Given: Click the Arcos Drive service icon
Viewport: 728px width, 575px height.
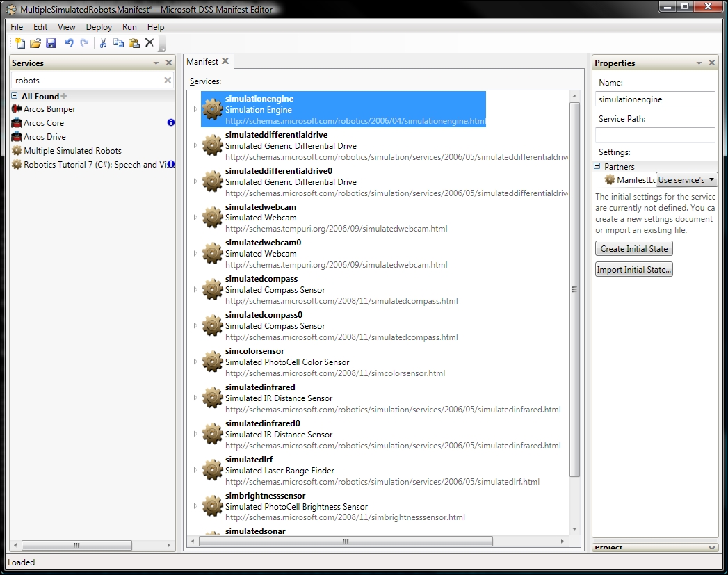Looking at the screenshot, I should pyautogui.click(x=17, y=136).
